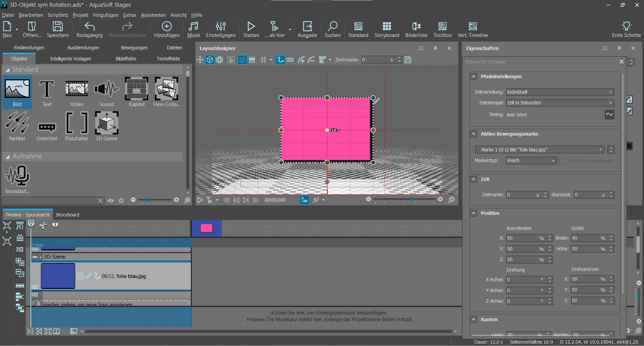Screen dimensions: 644x346
Task: Select the Soundaufnahme microphone icon
Action: click(17, 176)
